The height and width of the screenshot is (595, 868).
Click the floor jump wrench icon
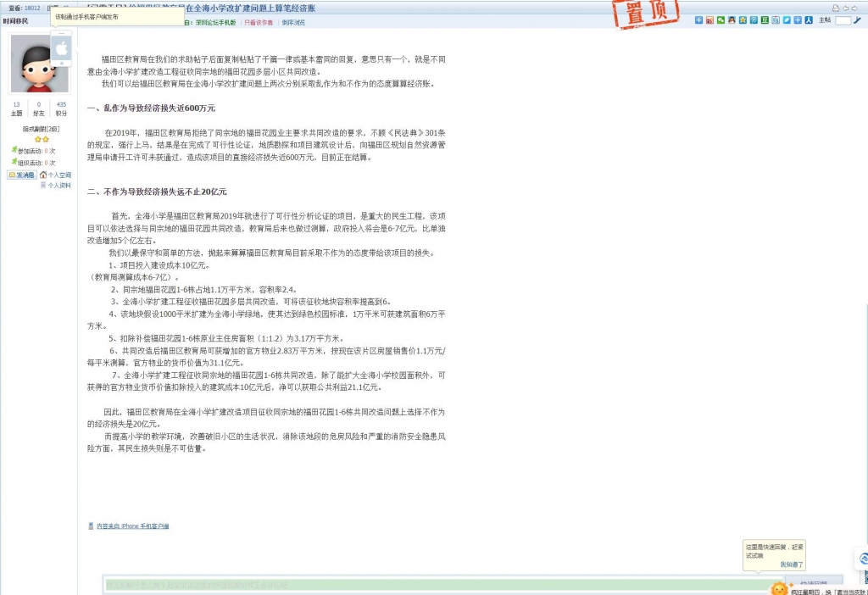coord(857,19)
